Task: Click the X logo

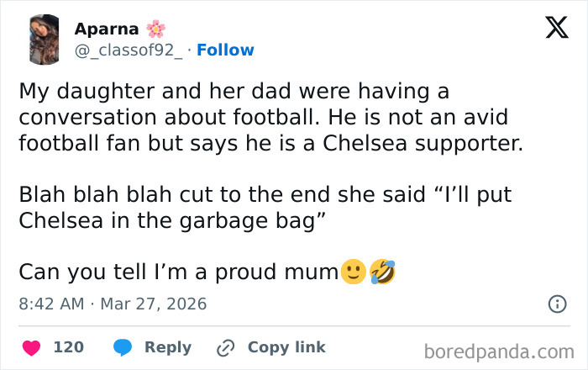Action: pyautogui.click(x=556, y=28)
